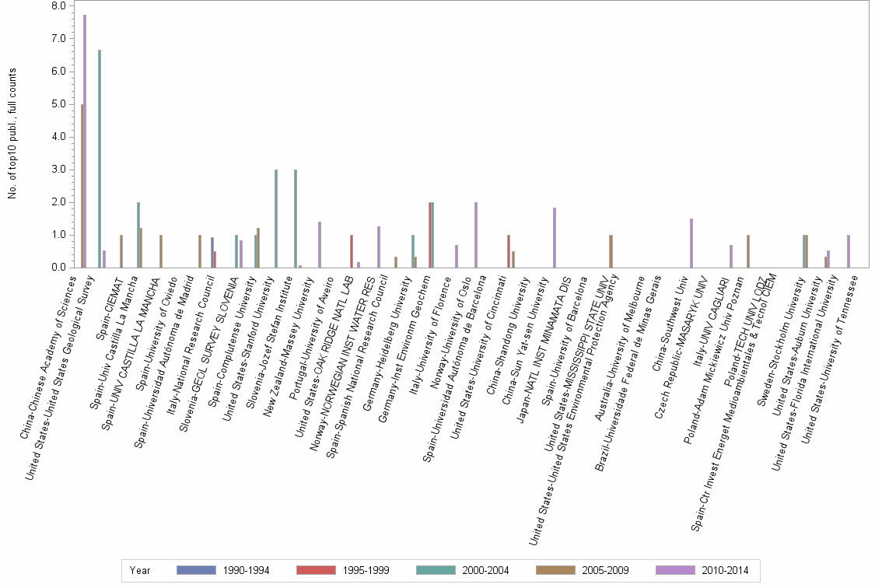Click the red bar for Italy-University of Florence
Image resolution: width=882 pixels, height=588 pixels.
430,233
